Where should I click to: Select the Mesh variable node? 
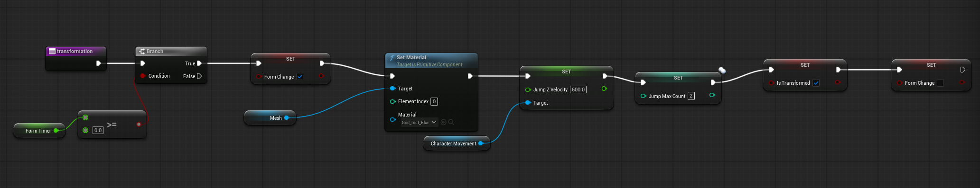click(270, 117)
